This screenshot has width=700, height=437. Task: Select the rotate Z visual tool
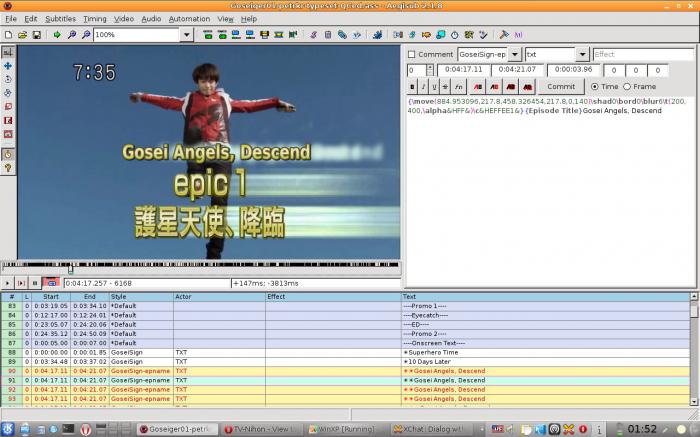click(x=8, y=79)
